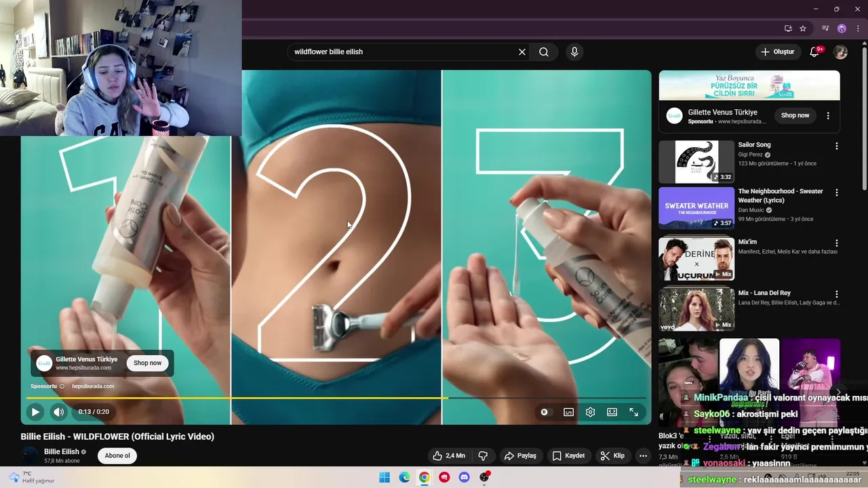Image resolution: width=868 pixels, height=488 pixels.
Task: Open the Billie Eilish channel name
Action: coord(62,451)
